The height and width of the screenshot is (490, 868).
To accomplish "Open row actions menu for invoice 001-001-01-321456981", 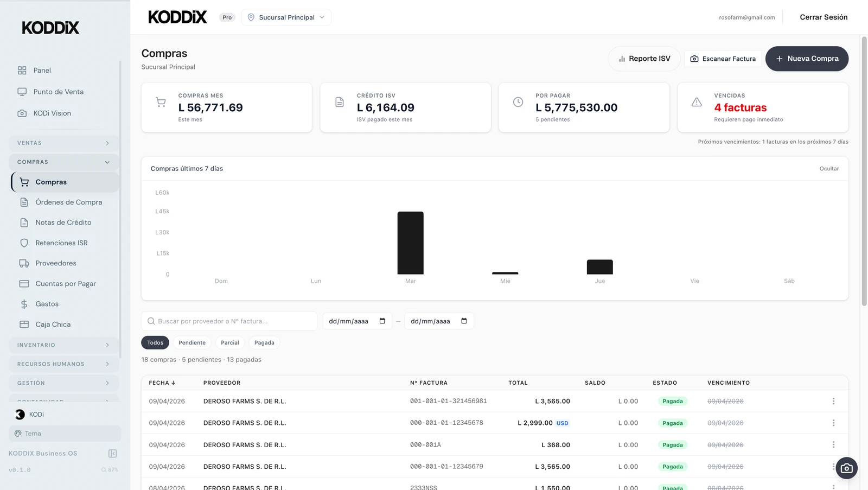I will pos(833,402).
